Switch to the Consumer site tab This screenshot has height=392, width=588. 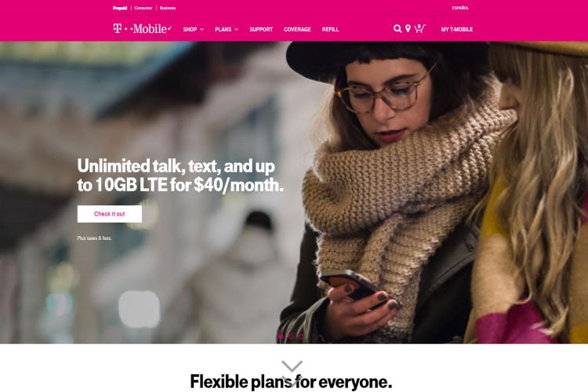click(143, 8)
